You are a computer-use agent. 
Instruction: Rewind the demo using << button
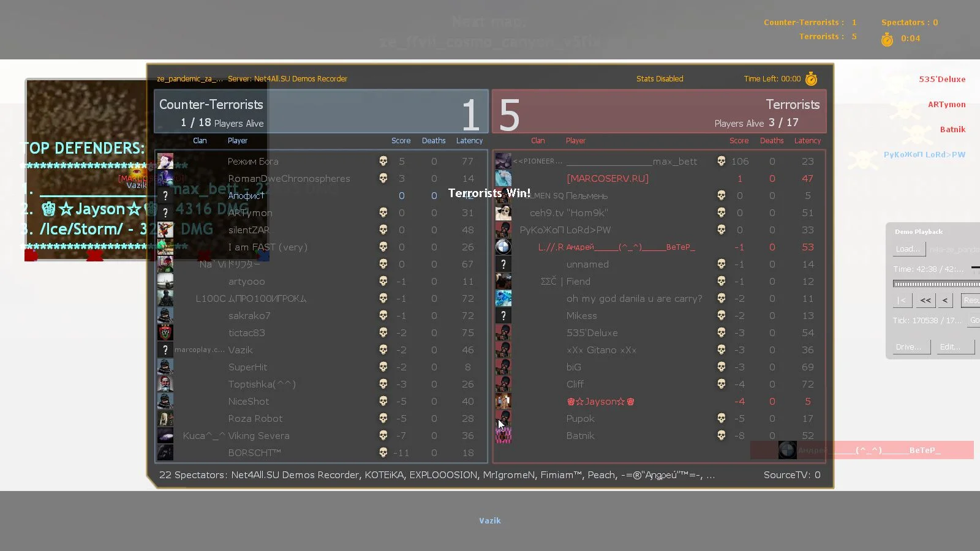pyautogui.click(x=925, y=301)
